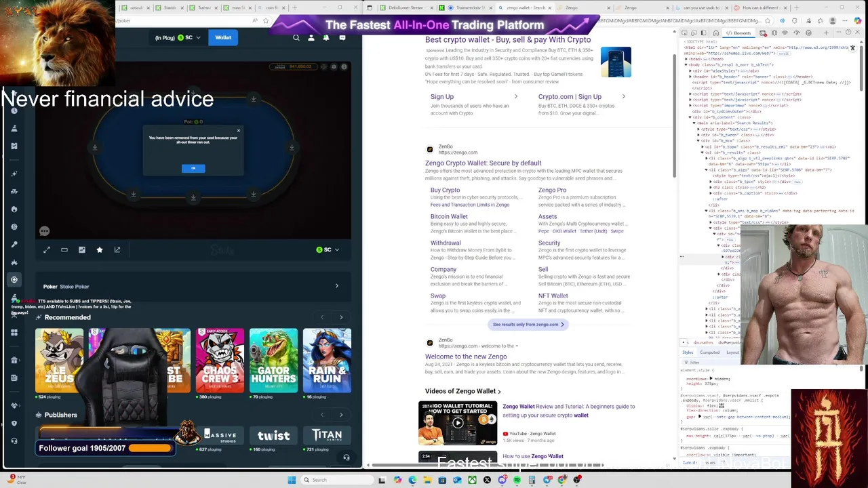Screen dimensions: 868x488
Task: Open Windows Start menu
Action: (292, 480)
